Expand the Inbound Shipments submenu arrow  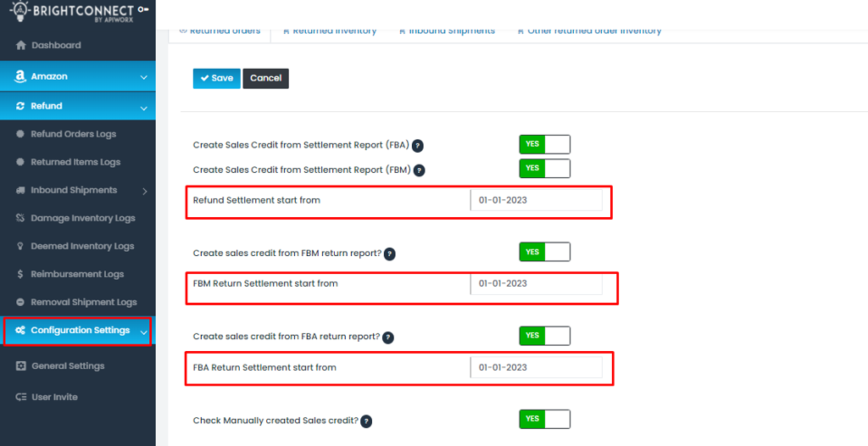[145, 191]
